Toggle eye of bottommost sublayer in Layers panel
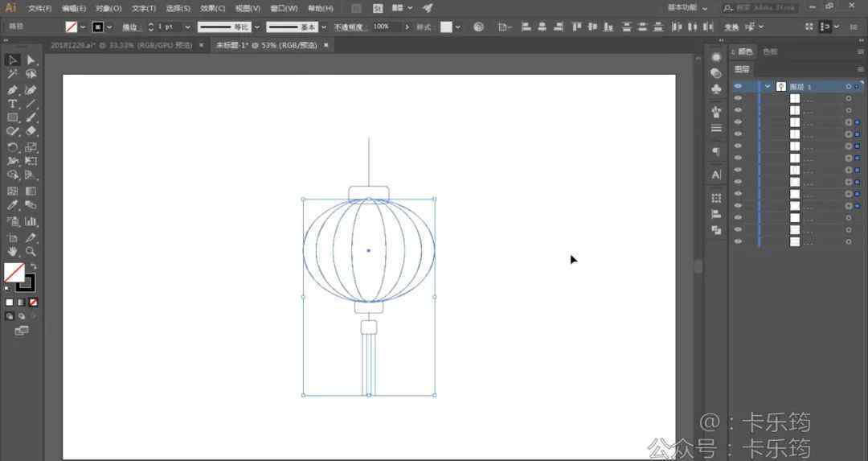 point(738,241)
